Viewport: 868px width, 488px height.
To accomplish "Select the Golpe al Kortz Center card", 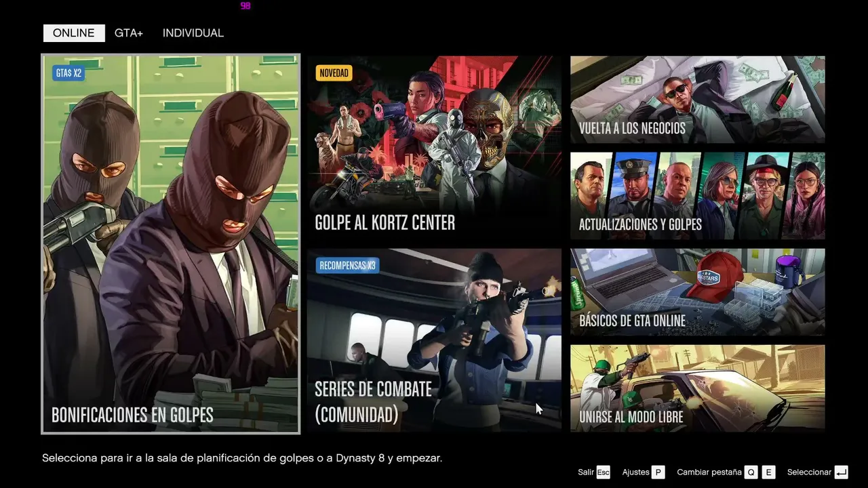I will coord(434,147).
